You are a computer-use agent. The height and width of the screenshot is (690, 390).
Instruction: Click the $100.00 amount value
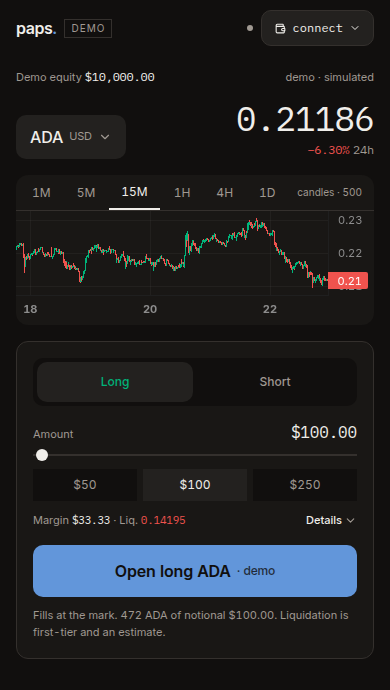click(324, 433)
